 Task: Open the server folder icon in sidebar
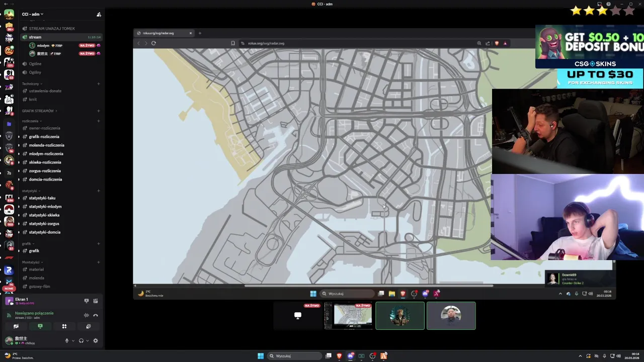coord(9,124)
